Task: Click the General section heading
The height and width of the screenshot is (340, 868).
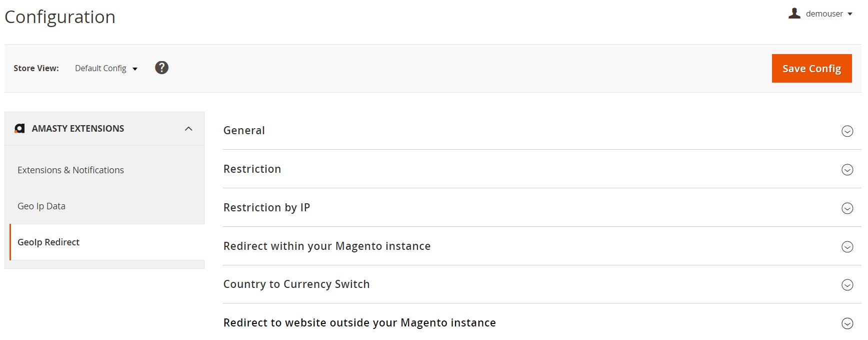Action: 244,130
